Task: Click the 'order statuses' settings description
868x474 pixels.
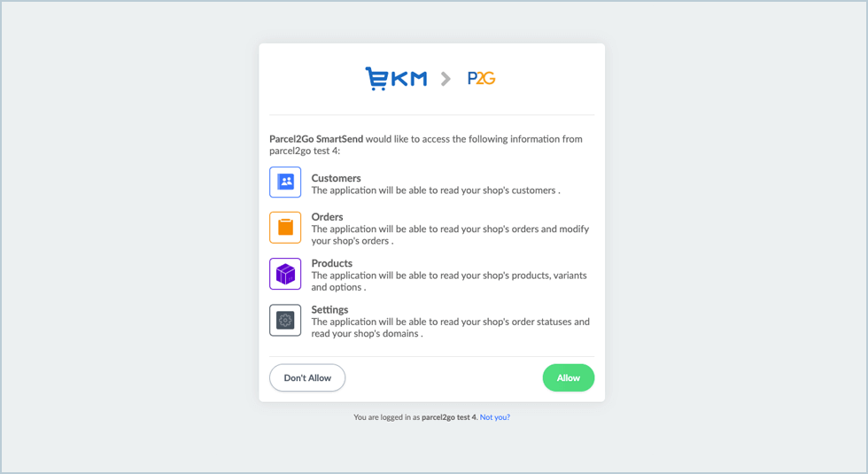Action: tap(450, 328)
